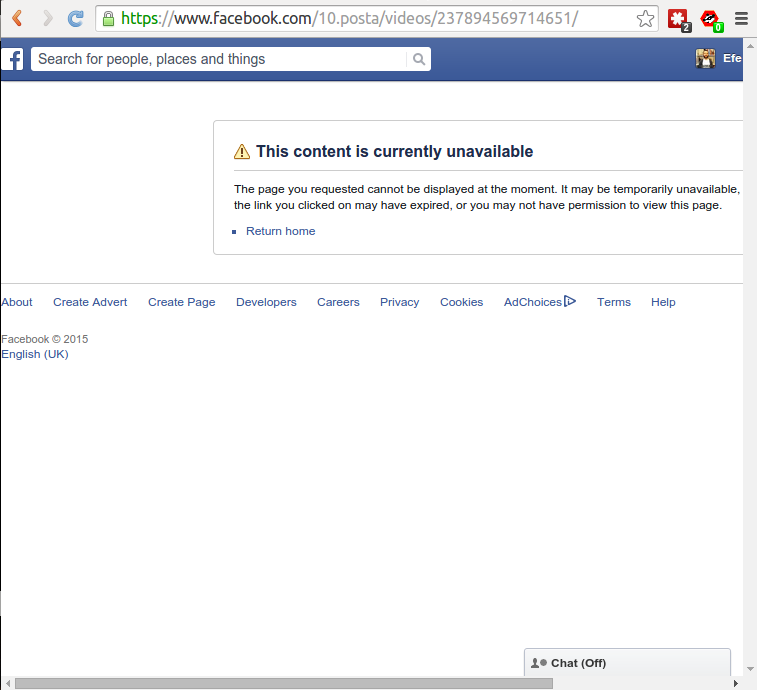Screen dimensions: 757x690
Task: Click the vertical scrollbar down arrow
Action: pos(750,669)
